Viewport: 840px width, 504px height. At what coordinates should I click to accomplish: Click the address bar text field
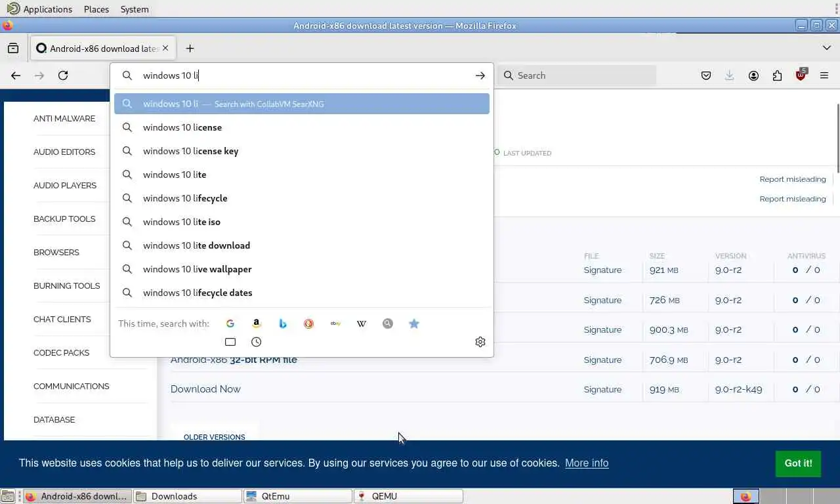[x=302, y=75]
